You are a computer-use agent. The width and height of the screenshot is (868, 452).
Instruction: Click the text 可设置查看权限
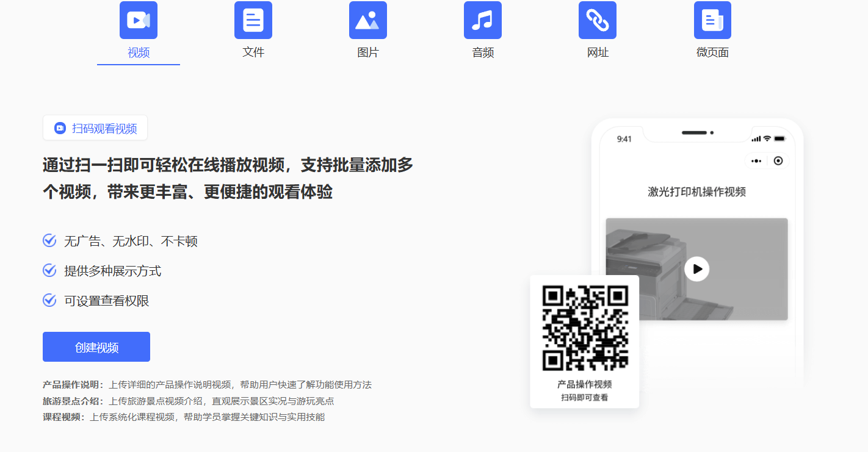[x=107, y=301]
